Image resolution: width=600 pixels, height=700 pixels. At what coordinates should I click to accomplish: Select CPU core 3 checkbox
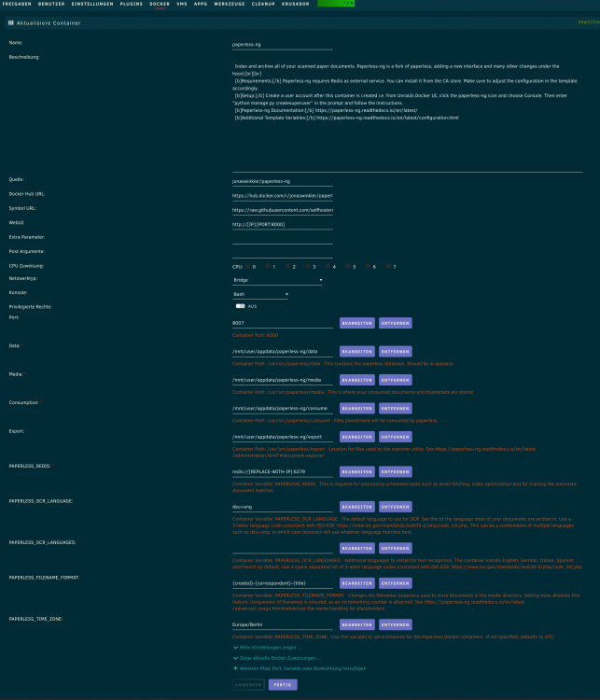click(308, 266)
